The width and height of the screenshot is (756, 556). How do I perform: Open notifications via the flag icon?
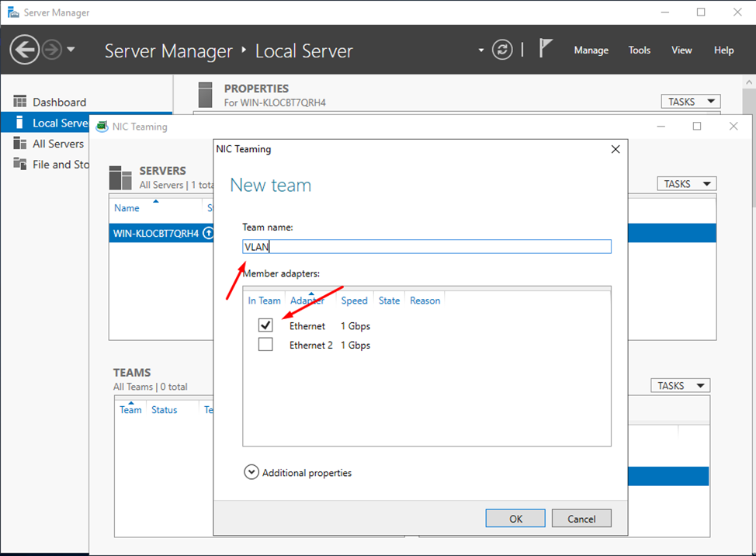click(546, 48)
